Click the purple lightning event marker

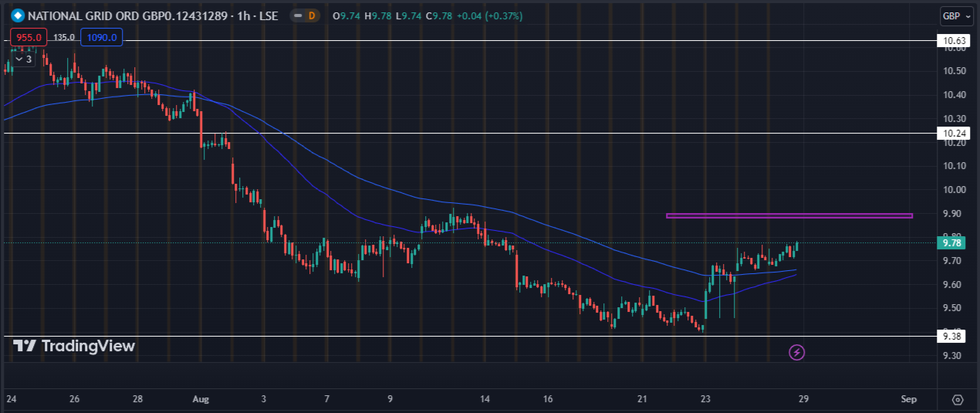[797, 353]
